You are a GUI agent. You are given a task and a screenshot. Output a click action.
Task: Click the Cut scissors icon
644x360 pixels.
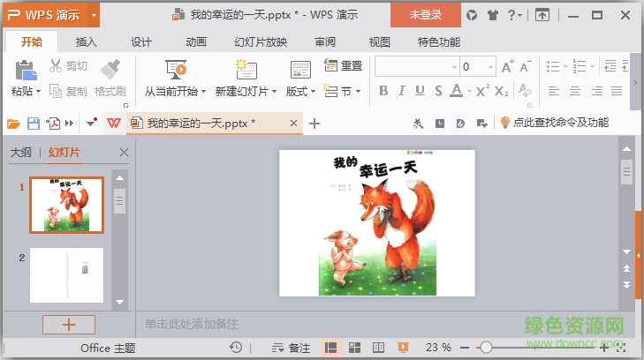(x=56, y=65)
